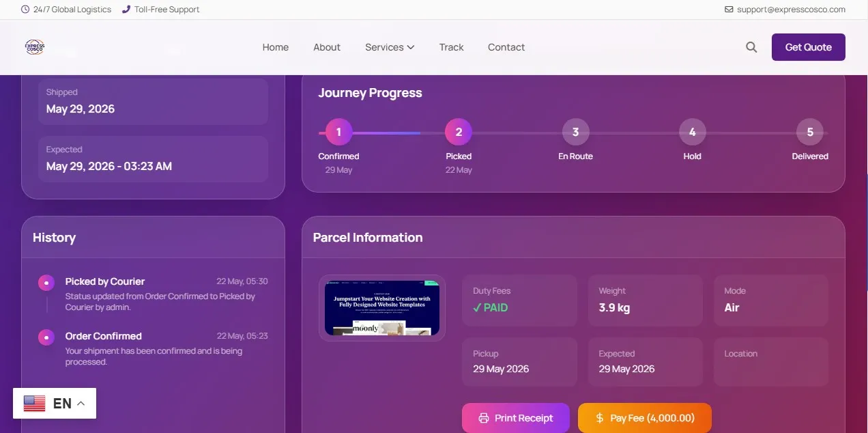Open the Services menu item

pos(390,47)
